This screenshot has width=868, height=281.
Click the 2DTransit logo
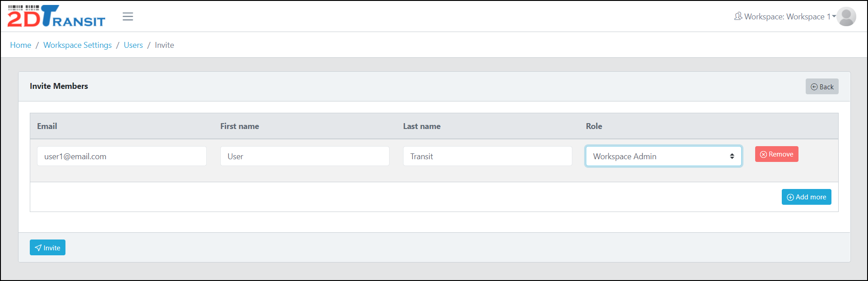coord(56,16)
